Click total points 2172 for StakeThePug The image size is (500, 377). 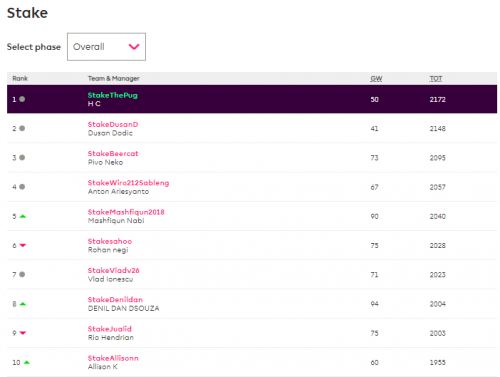coord(438,99)
